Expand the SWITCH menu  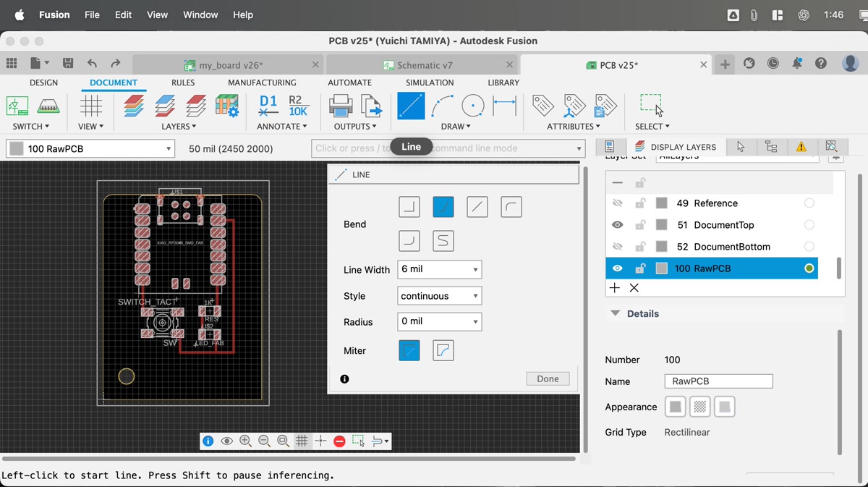pos(30,127)
